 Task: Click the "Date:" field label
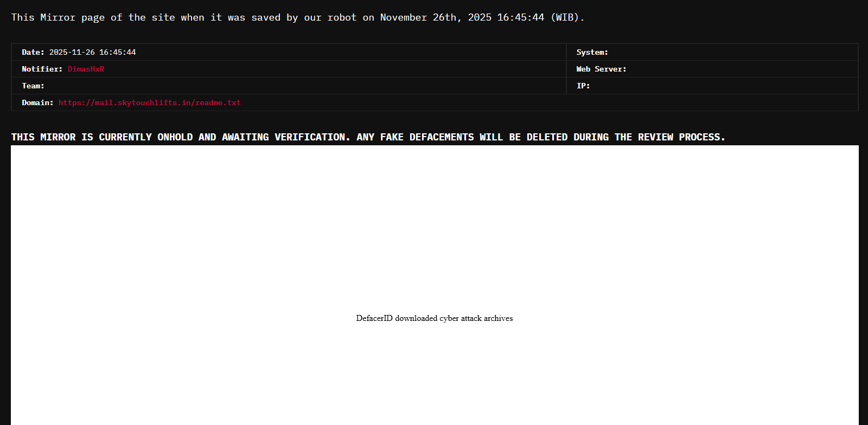pyautogui.click(x=33, y=52)
